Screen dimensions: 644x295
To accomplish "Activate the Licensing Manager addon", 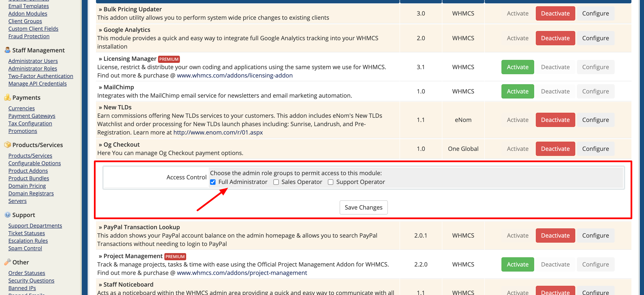I will 517,67.
